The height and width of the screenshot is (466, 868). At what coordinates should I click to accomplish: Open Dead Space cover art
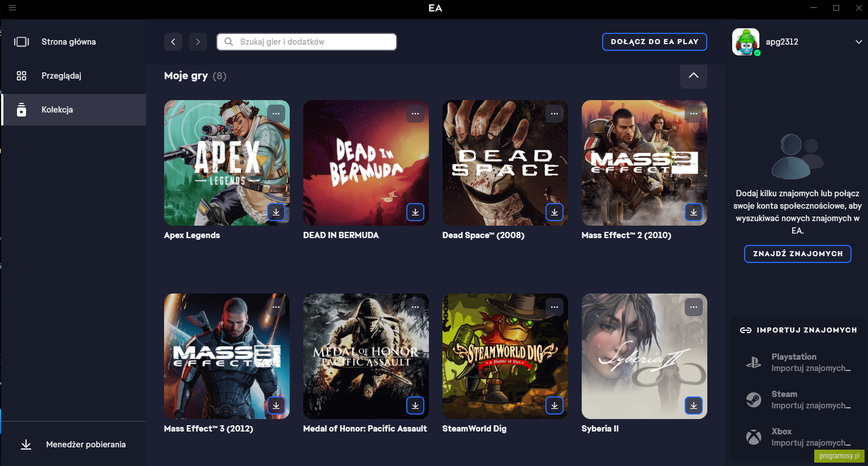coord(505,163)
